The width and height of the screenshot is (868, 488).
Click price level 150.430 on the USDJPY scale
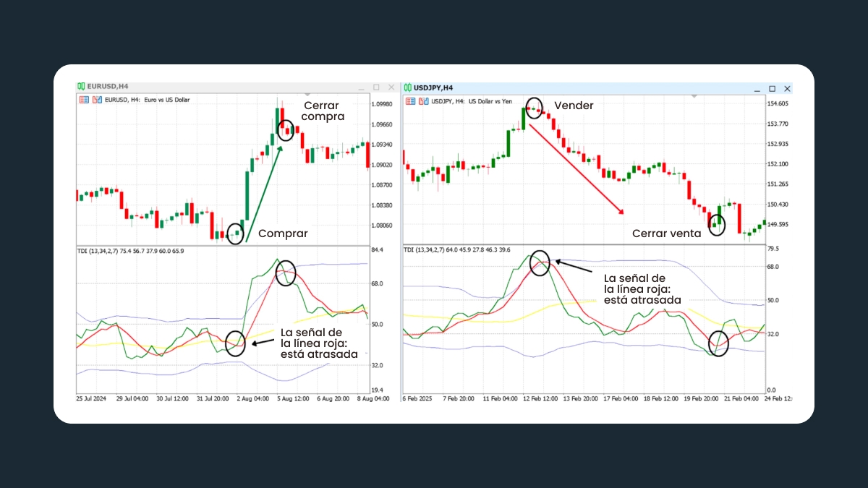tap(778, 205)
